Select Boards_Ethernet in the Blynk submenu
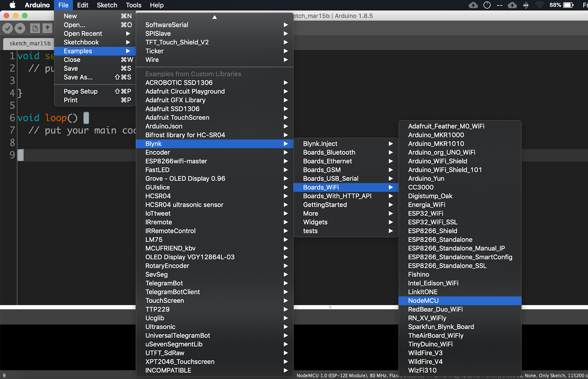The width and height of the screenshot is (588, 379). click(346, 161)
